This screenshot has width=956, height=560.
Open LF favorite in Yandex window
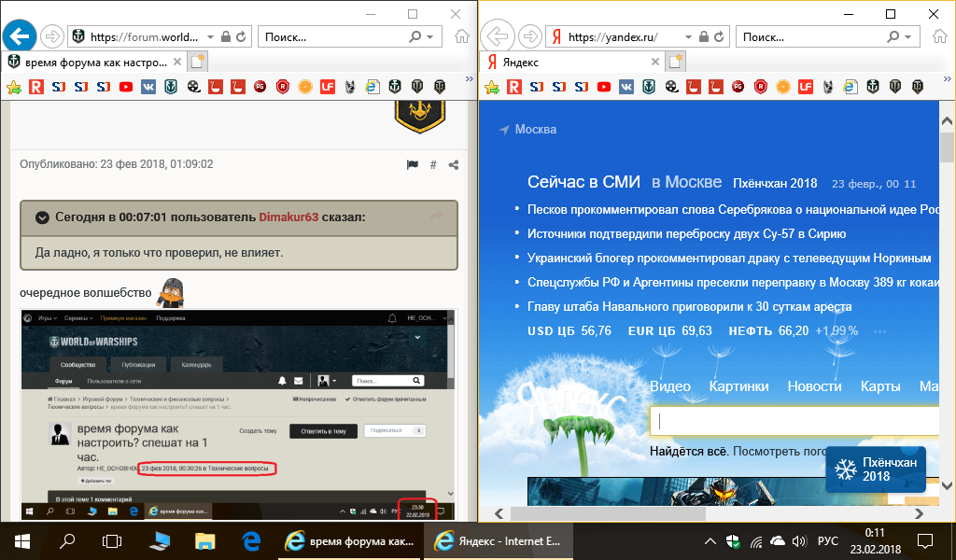click(806, 87)
